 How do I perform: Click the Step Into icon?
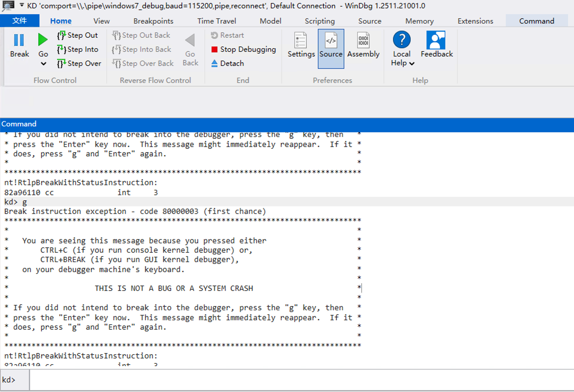pos(61,49)
